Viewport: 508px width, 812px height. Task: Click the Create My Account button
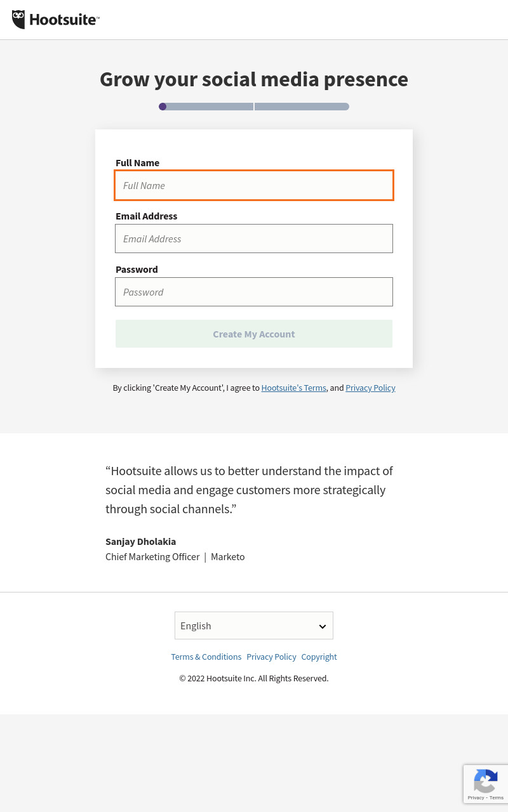point(254,334)
